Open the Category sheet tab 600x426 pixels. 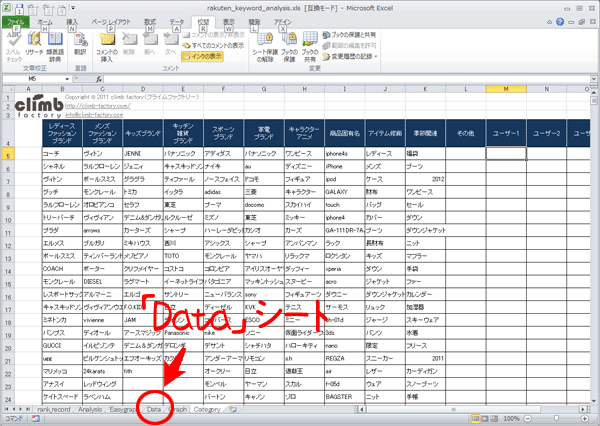click(207, 409)
